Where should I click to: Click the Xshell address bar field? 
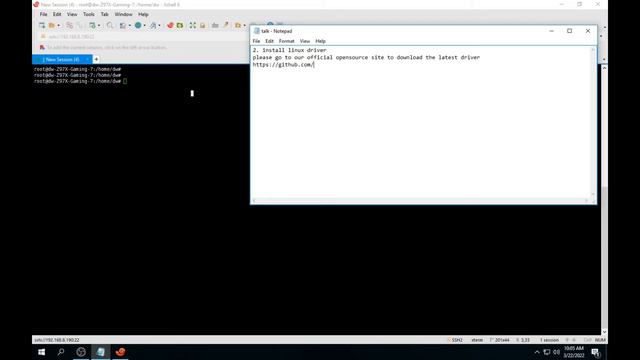pos(143,37)
